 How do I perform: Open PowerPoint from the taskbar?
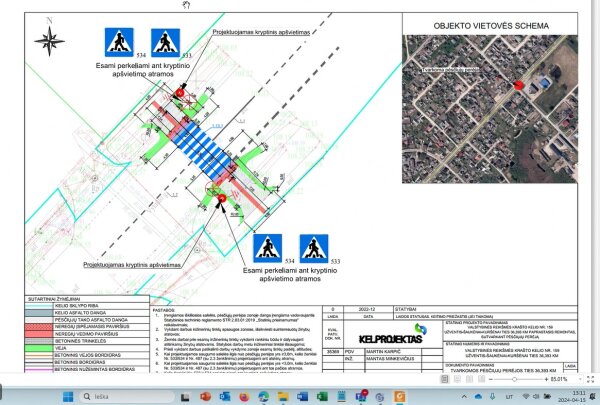click(205, 396)
